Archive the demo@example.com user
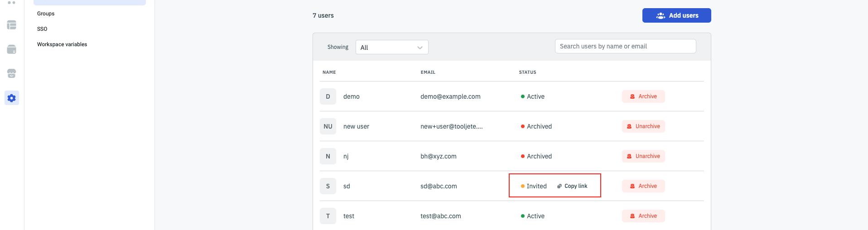The height and width of the screenshot is (230, 868). pos(643,96)
